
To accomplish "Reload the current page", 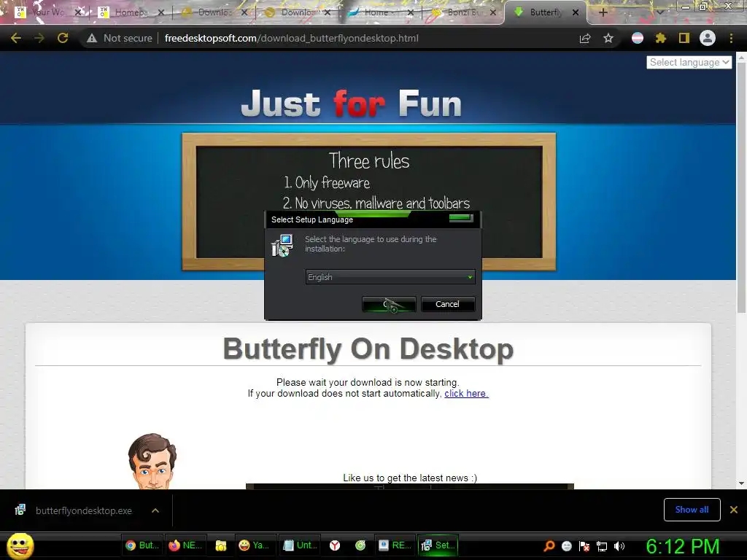I will pos(63,38).
